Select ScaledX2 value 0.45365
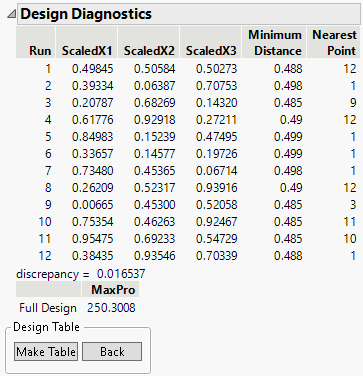This screenshot has width=363, height=376. pos(155,171)
